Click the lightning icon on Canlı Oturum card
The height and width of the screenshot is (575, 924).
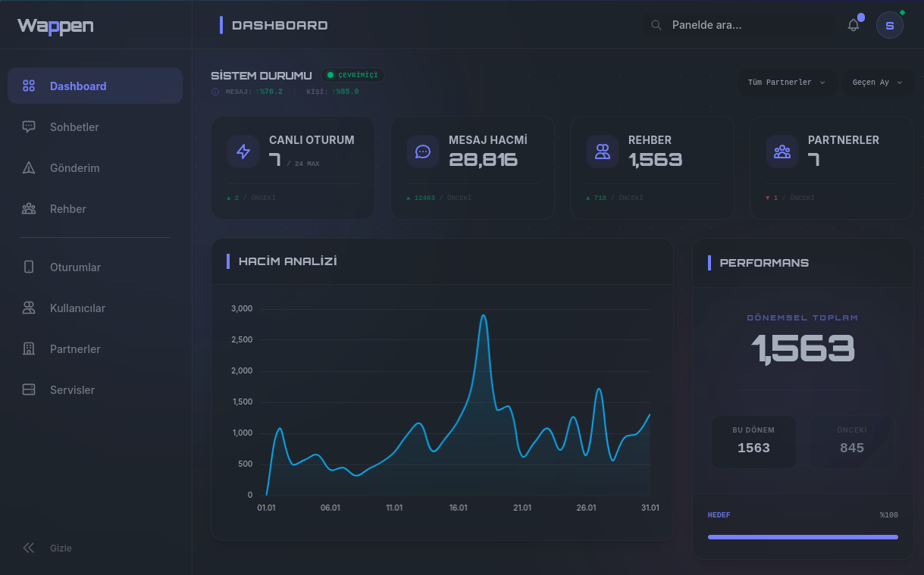click(x=243, y=152)
